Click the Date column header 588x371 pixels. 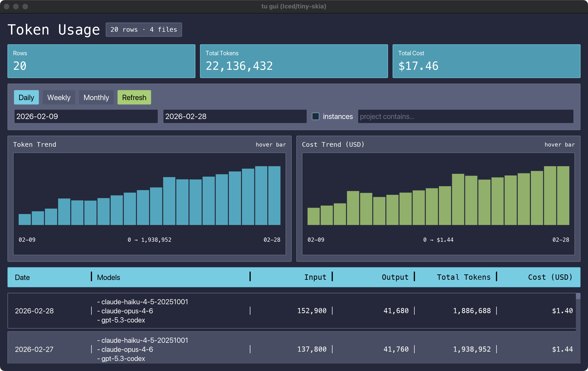[x=22, y=277]
